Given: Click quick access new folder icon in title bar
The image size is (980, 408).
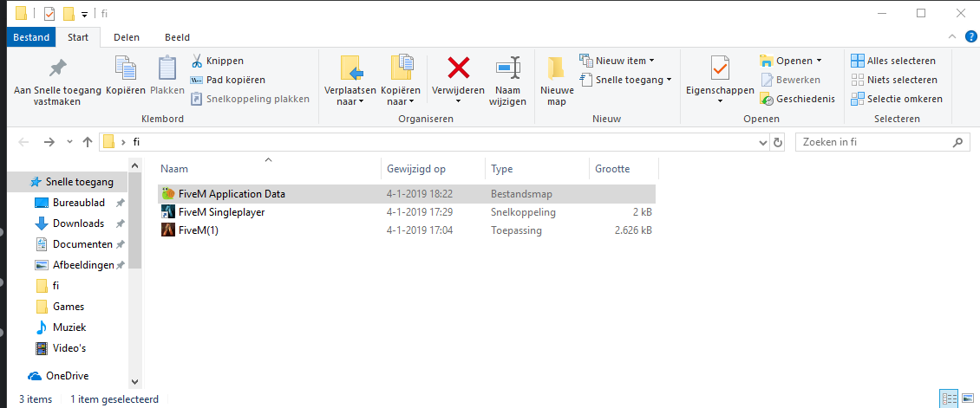Looking at the screenshot, I should [69, 13].
